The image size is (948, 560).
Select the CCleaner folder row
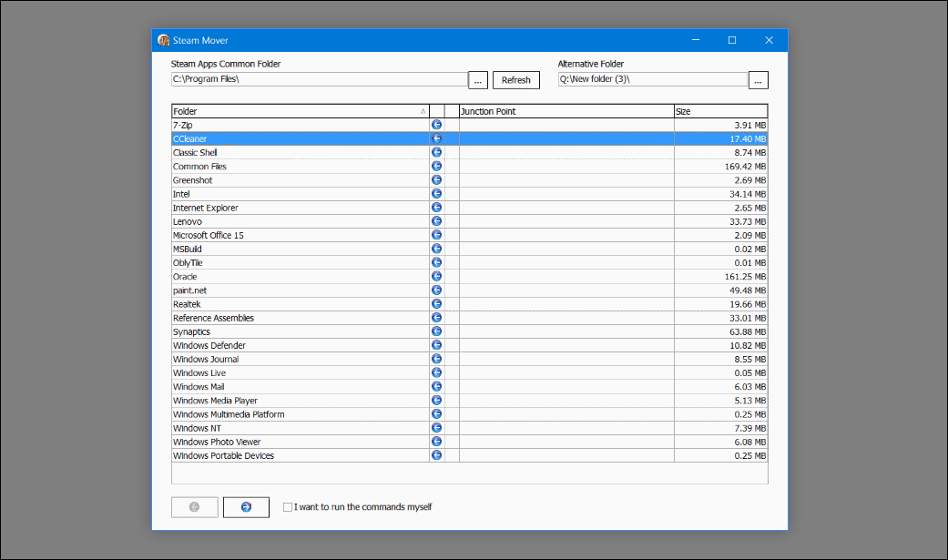pyautogui.click(x=469, y=139)
